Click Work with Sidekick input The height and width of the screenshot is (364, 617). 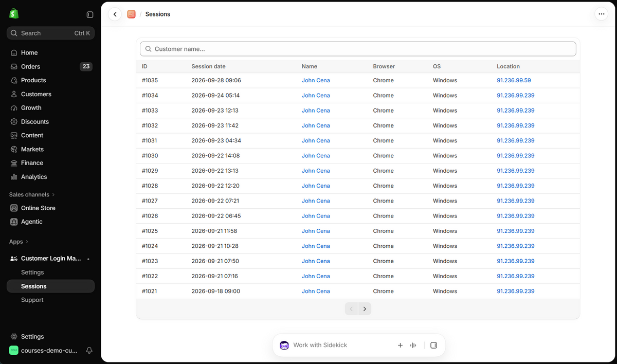(320, 345)
